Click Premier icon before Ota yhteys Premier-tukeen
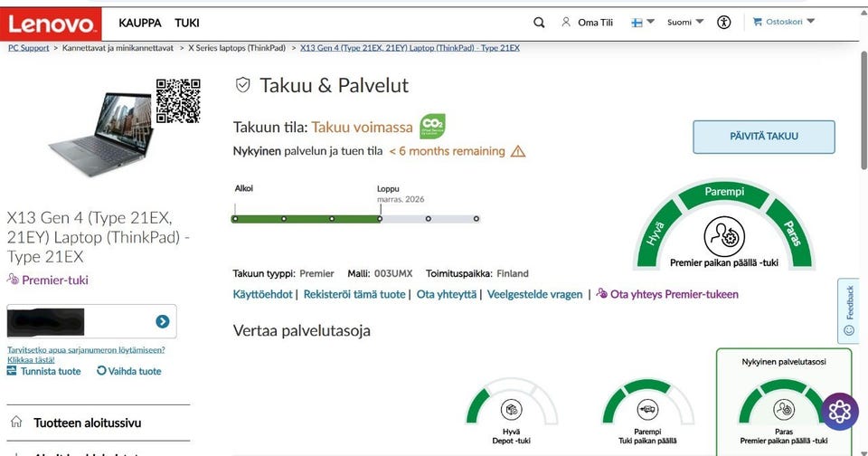The image size is (868, 456). [x=602, y=294]
